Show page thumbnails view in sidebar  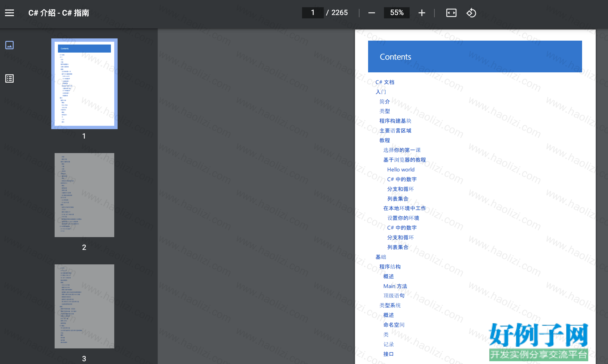(9, 45)
